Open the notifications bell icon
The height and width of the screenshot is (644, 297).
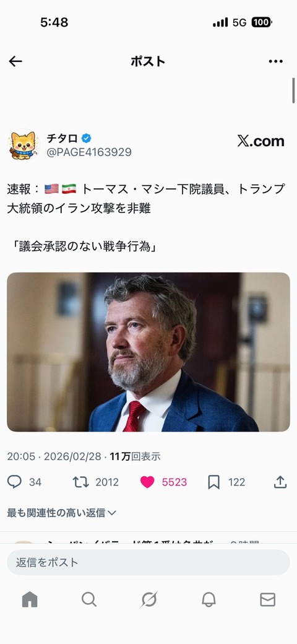pyautogui.click(x=209, y=599)
